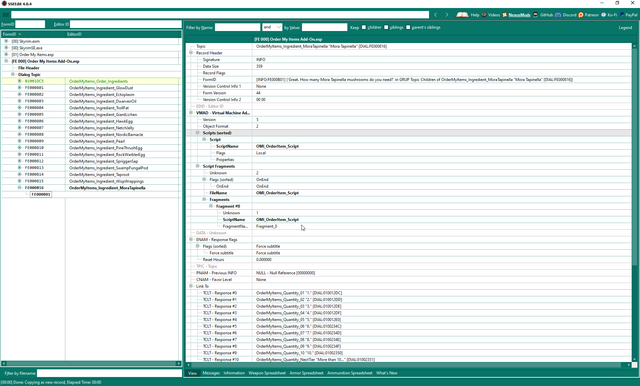Image resolution: width=640 pixels, height=386 pixels.
Task: Click the Discord icon
Action: [558, 15]
